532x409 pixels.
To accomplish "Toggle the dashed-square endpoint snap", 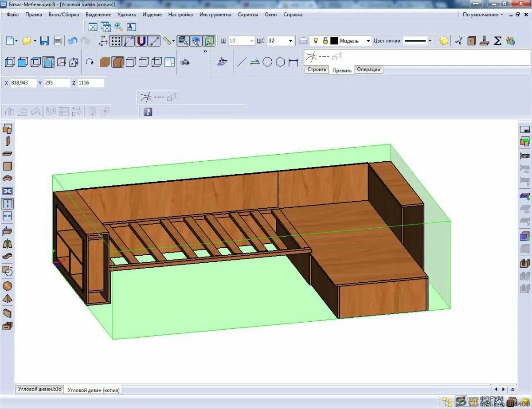I will click(x=129, y=41).
